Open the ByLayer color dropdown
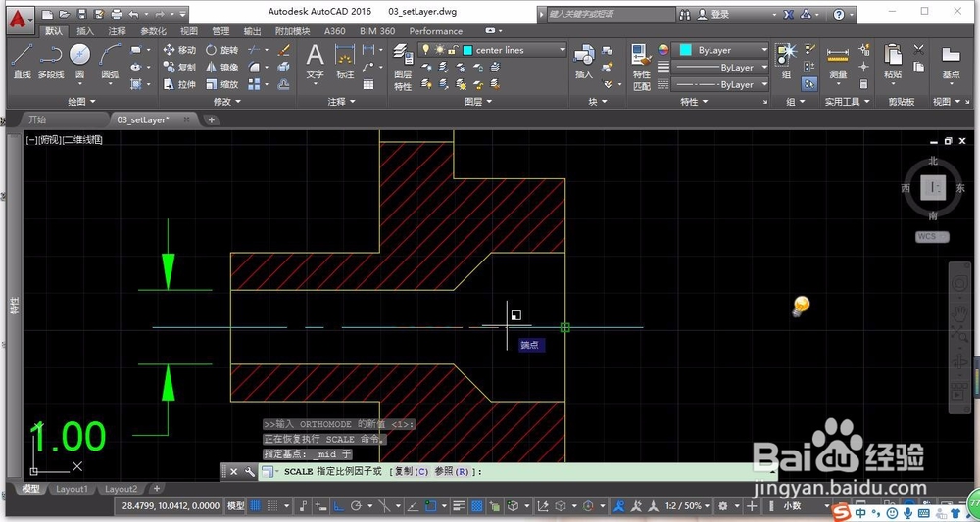This screenshot has height=522, width=980. pyautogui.click(x=720, y=50)
